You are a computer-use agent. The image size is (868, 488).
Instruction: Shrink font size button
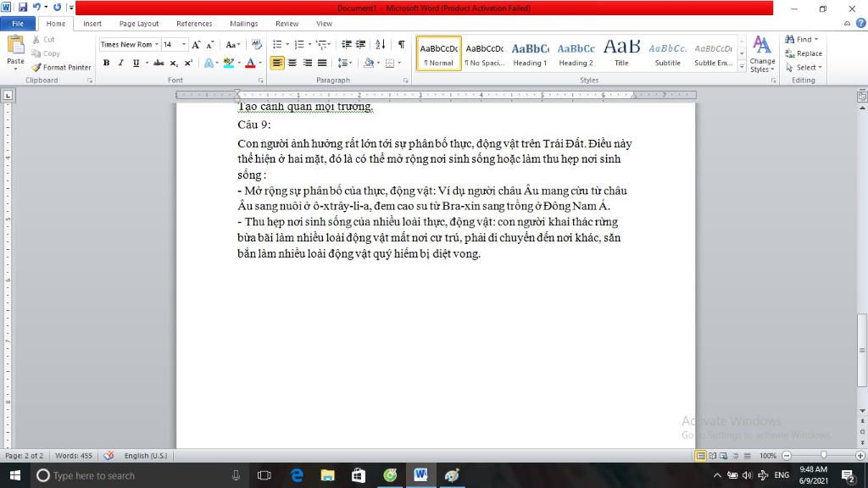[210, 45]
